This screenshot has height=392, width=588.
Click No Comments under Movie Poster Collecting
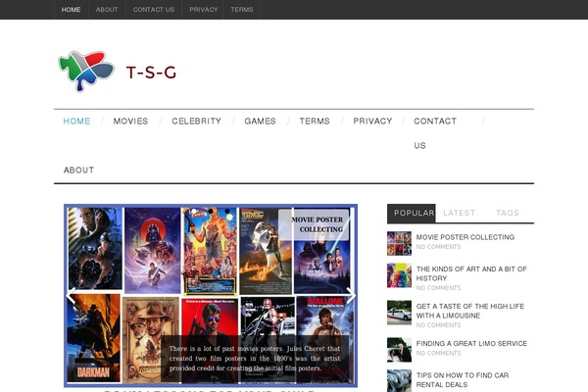point(438,246)
